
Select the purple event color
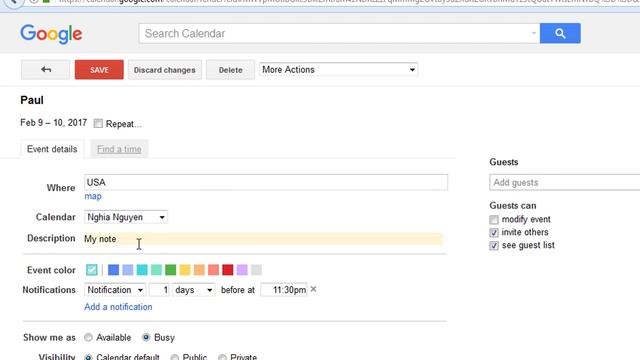coord(242,270)
